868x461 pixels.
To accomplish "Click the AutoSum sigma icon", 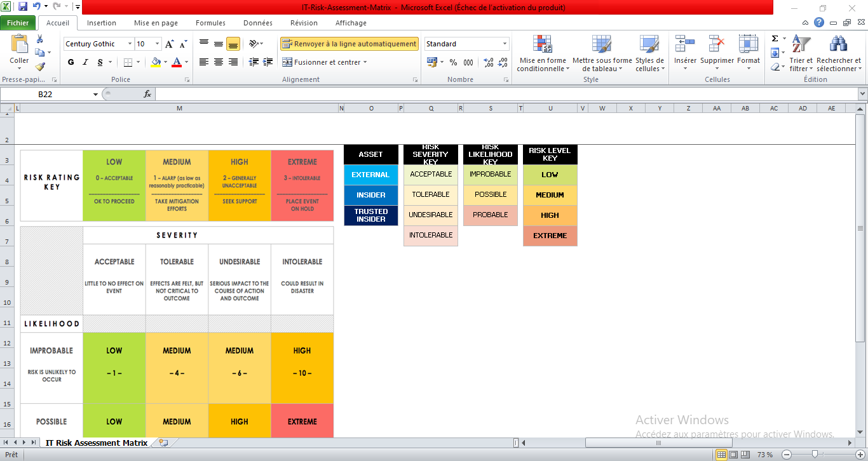I will (x=775, y=39).
